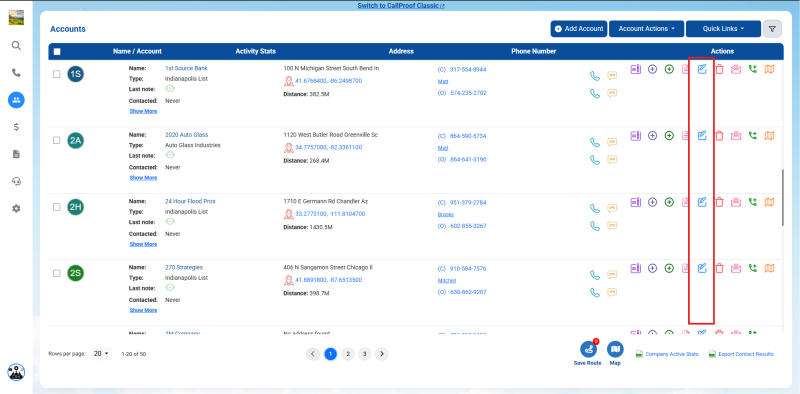Open the Quick Links dropdown
Screen dimensions: 800x394
(723, 29)
